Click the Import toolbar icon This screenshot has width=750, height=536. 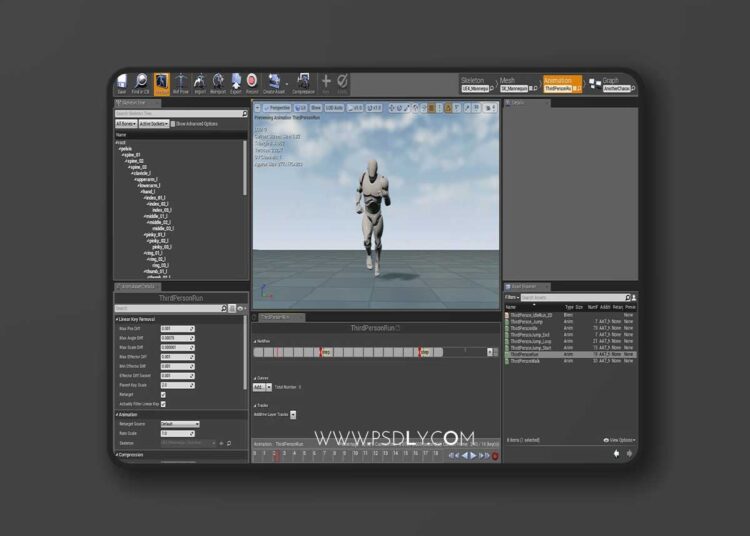[199, 81]
